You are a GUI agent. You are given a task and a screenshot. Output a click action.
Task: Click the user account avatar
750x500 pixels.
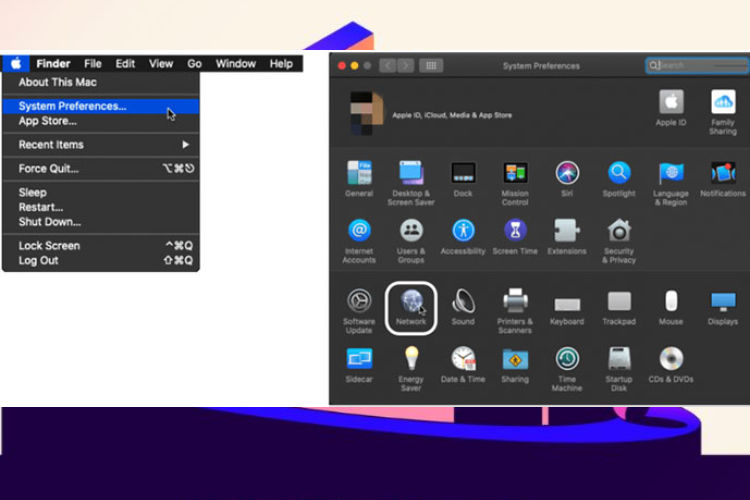367,113
